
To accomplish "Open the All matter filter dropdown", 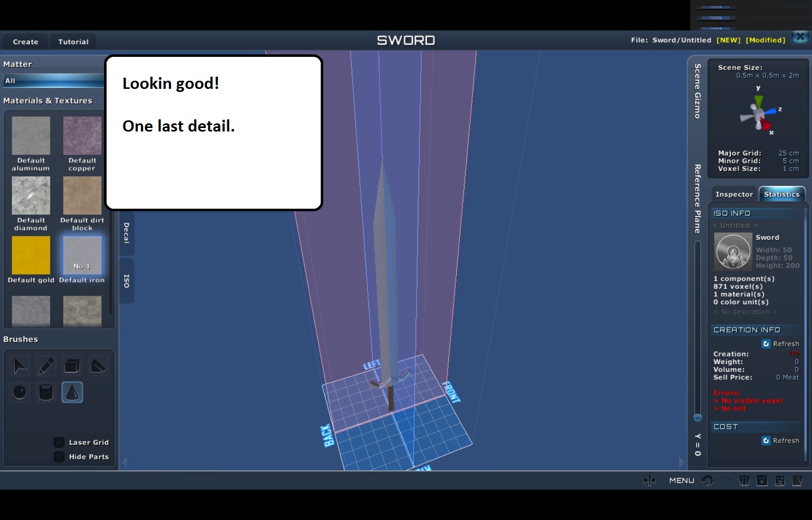I will 53,81.
